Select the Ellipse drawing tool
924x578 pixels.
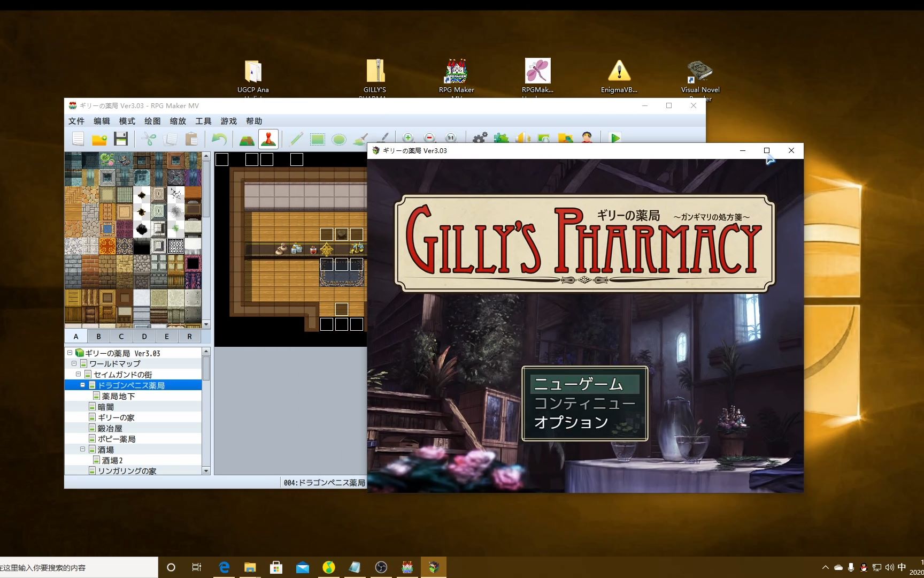click(x=340, y=139)
